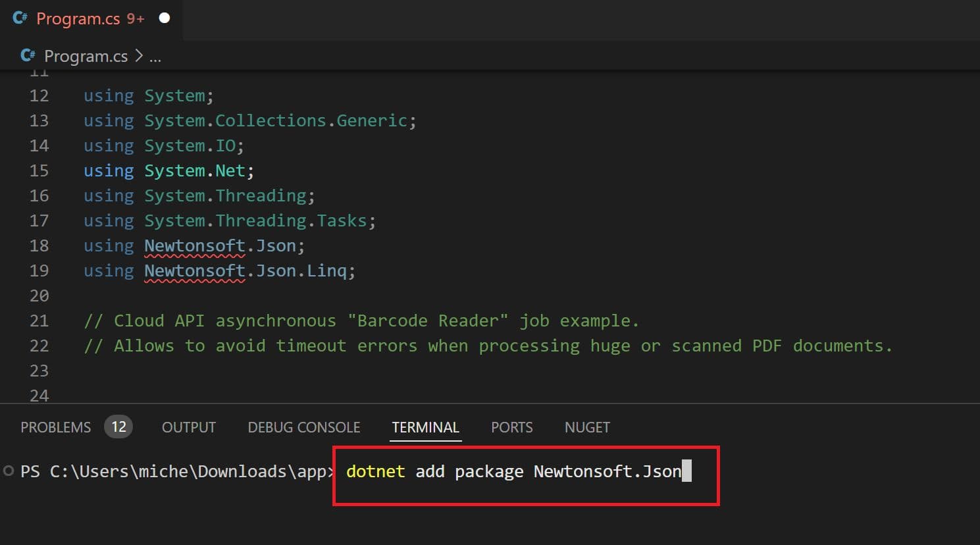980x545 pixels.
Task: Expand the breadcrumb chevron after Program.cs
Action: point(139,56)
